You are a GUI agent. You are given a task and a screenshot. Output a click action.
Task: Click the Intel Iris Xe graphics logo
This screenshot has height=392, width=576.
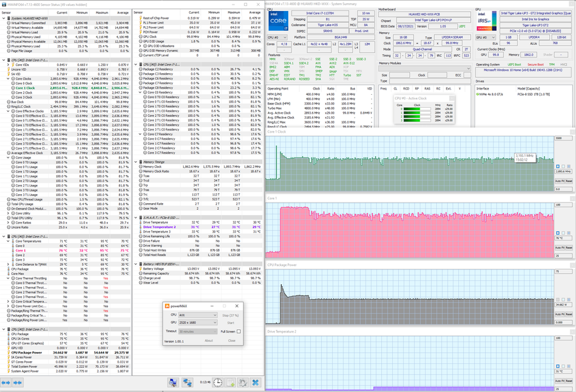[486, 21]
